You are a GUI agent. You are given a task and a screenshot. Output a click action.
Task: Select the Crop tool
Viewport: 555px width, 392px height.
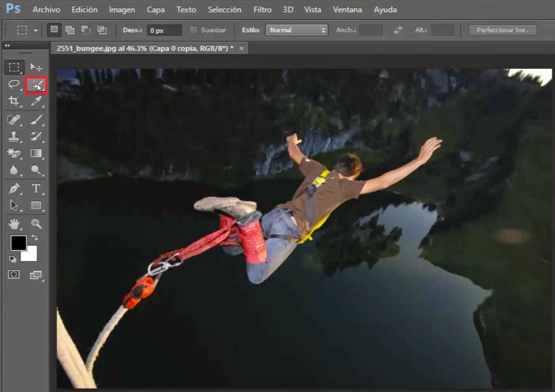[x=14, y=101]
